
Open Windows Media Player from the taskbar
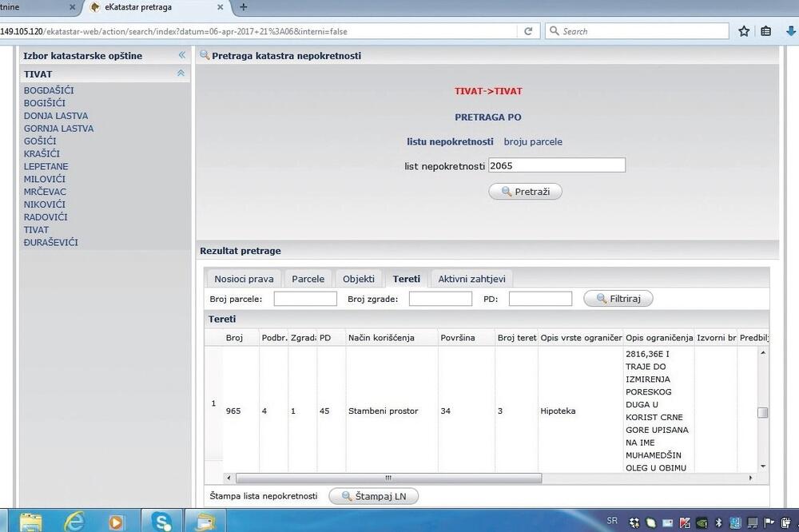pyautogui.click(x=117, y=522)
